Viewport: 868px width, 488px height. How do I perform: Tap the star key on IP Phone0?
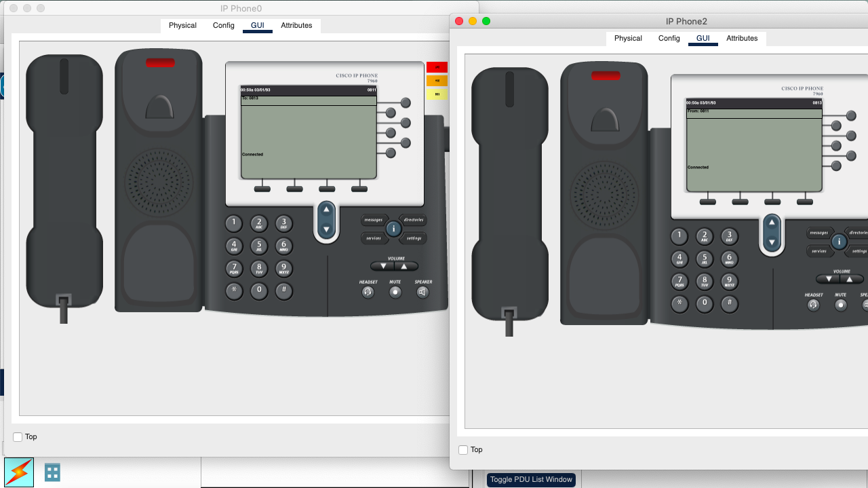click(234, 290)
